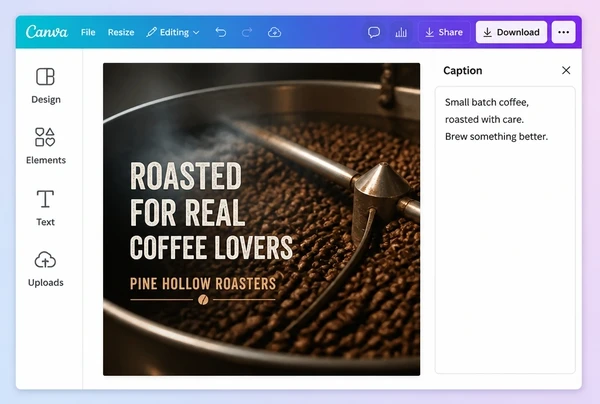
Task: Click the Canva logo
Action: point(47,32)
